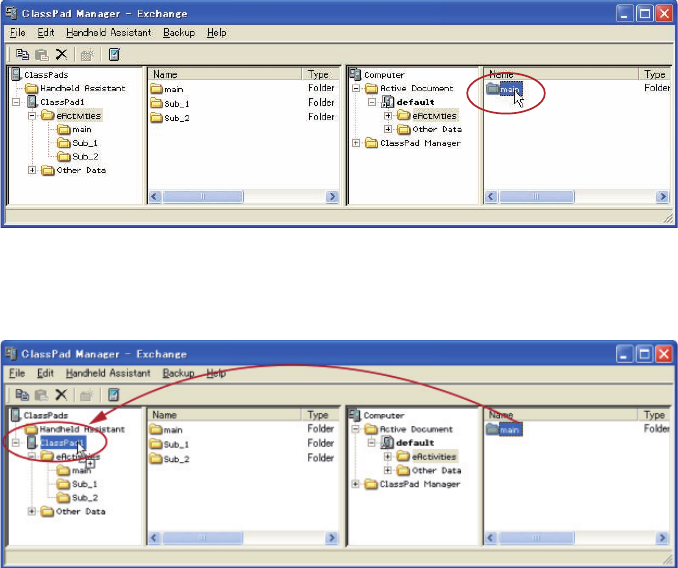Select the Sub_1 row in the upper window ClassPad file list

click(243, 103)
